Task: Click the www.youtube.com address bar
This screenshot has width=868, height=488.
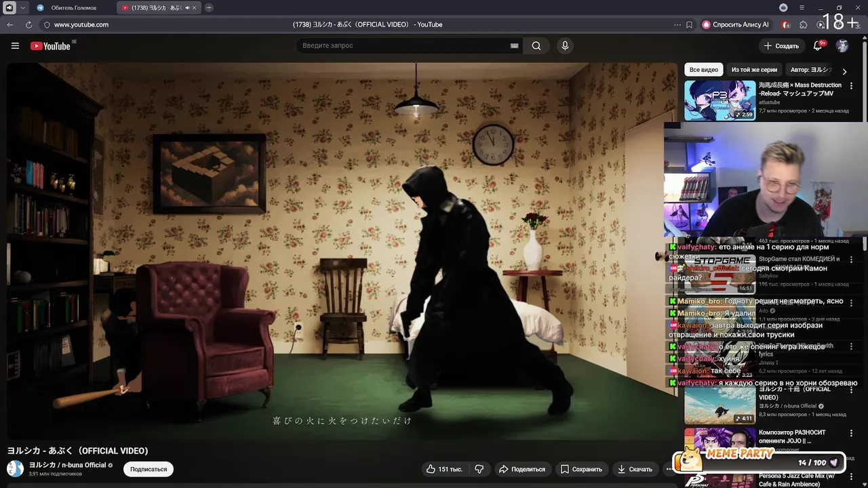Action: 81,24
